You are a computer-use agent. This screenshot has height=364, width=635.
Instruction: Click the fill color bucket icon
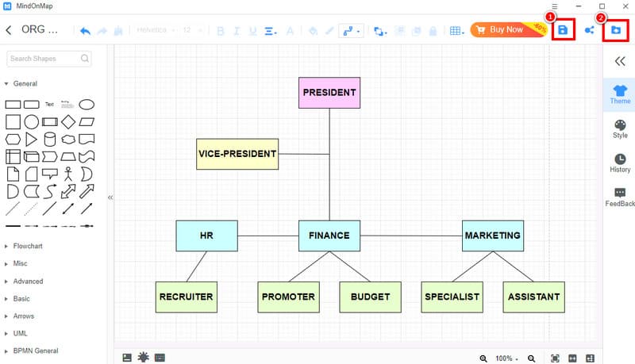313,31
